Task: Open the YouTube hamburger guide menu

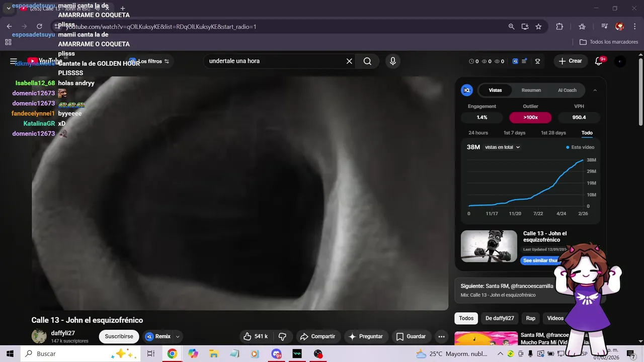Action: (14, 61)
